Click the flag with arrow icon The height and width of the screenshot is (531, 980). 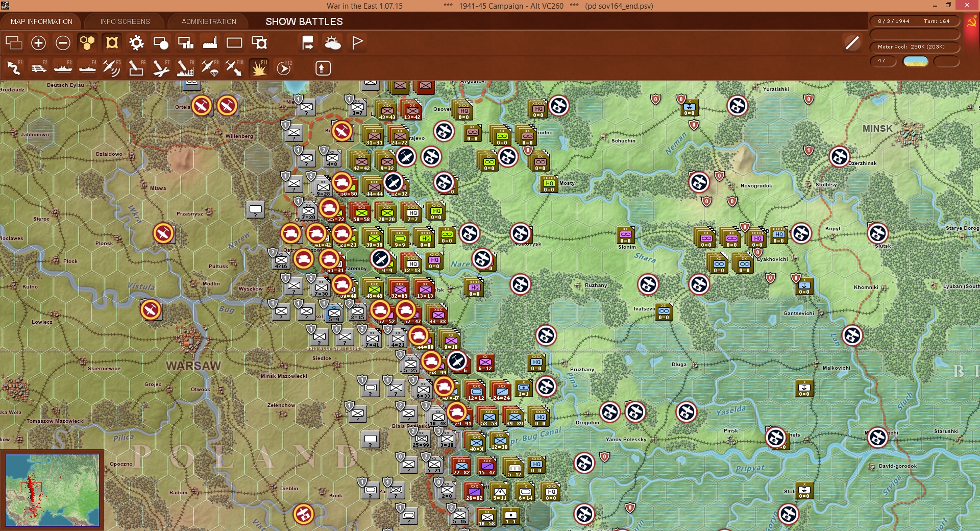(308, 43)
